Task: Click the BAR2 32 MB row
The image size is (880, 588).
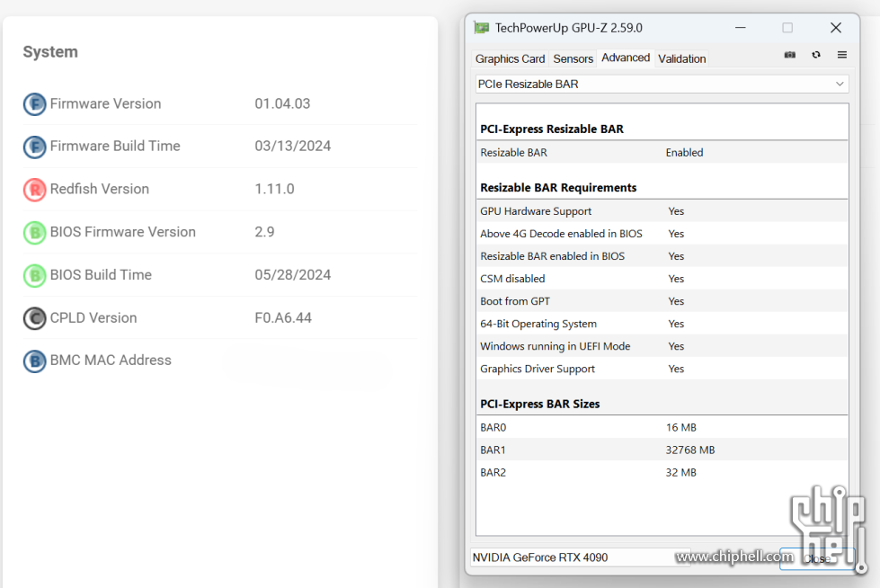Action: tap(662, 472)
